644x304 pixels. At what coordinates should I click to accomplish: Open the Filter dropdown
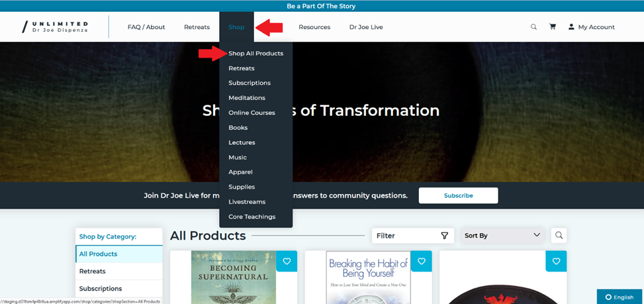[x=413, y=236]
